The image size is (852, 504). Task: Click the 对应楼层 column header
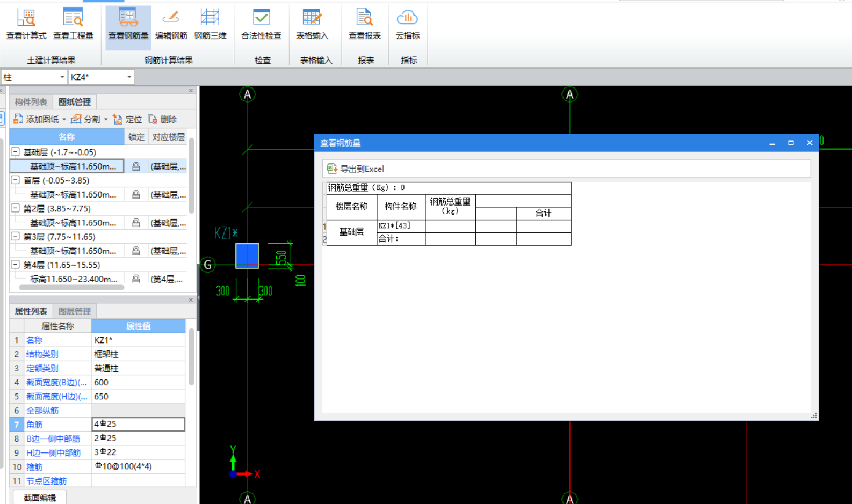(168, 137)
